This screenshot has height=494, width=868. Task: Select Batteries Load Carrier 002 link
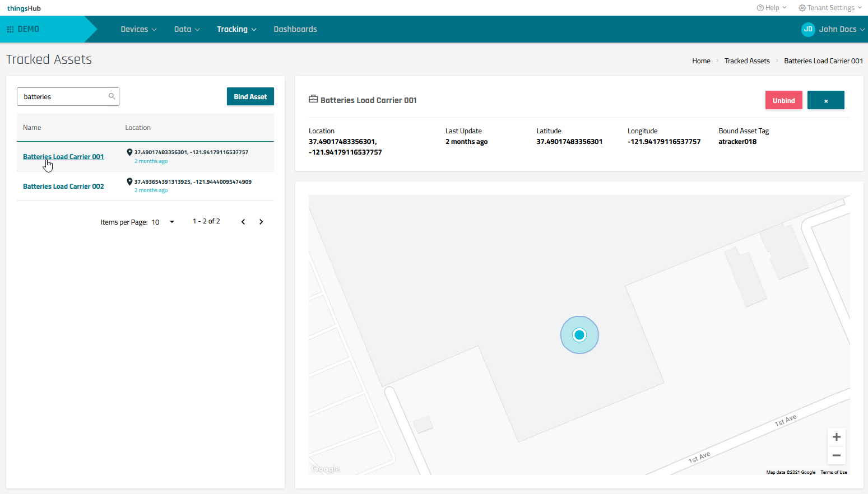tap(63, 187)
